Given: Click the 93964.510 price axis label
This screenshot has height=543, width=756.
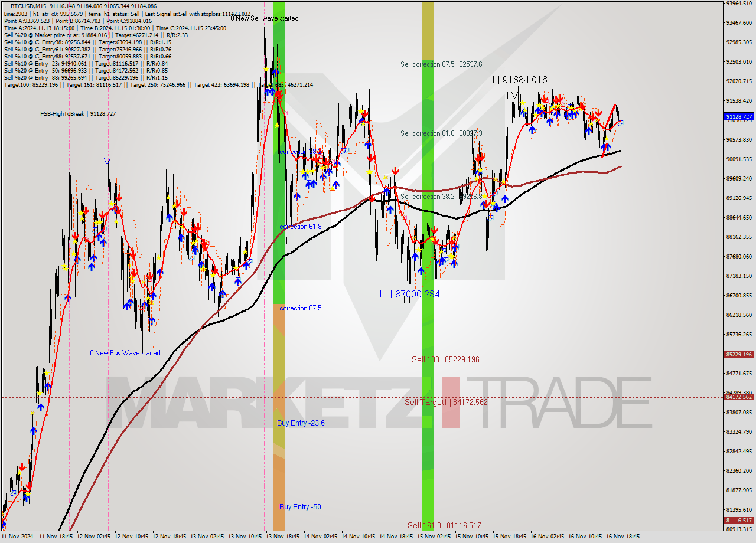Looking at the screenshot, I should pos(739,3).
